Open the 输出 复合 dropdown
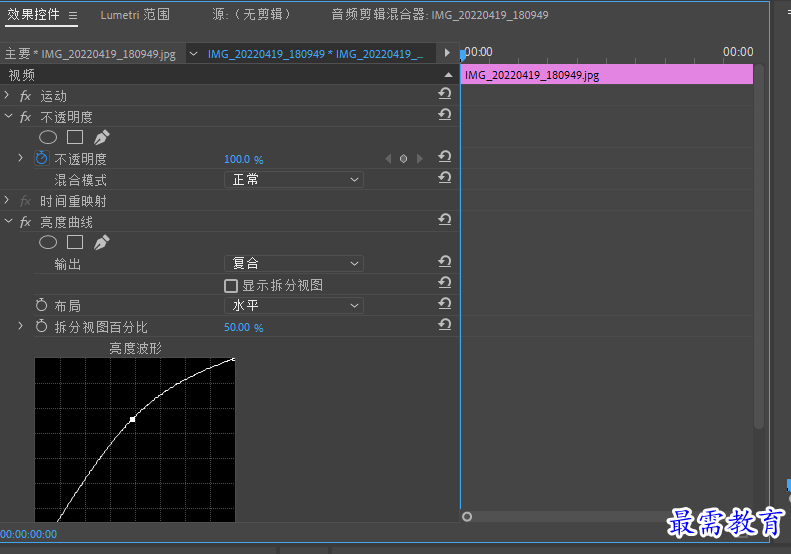 294,263
